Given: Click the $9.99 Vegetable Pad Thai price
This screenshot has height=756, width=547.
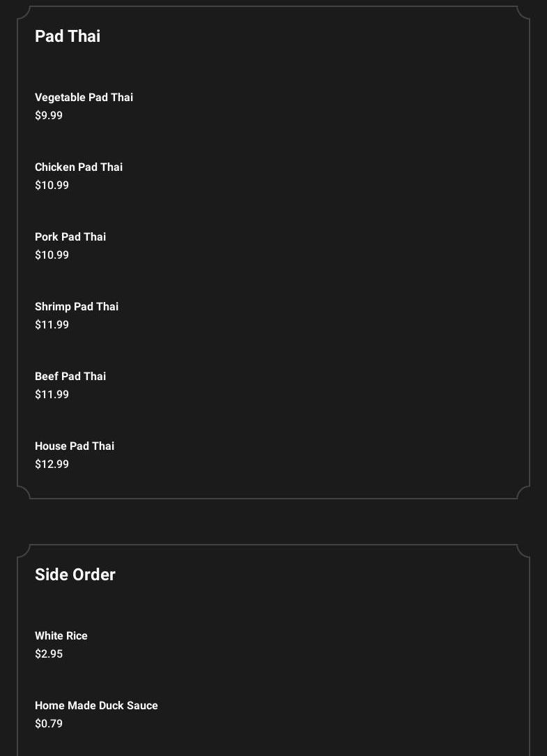Looking at the screenshot, I should 49,116.
